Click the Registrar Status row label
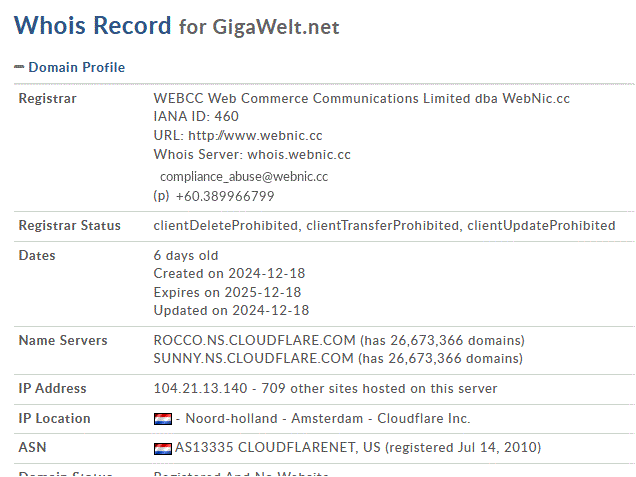This screenshot has width=636, height=477. pos(70,226)
